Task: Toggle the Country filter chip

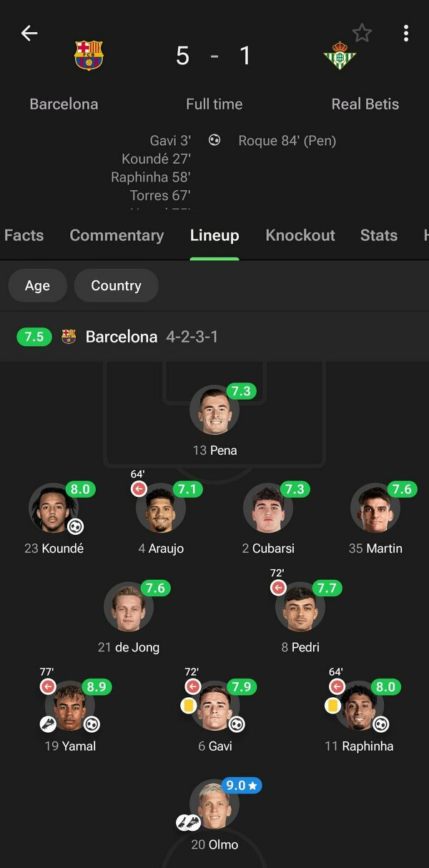Action: coord(116,285)
